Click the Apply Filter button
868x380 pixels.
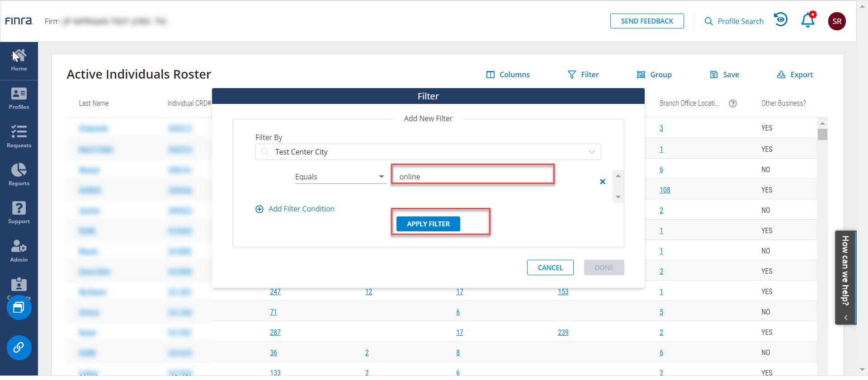coord(428,224)
